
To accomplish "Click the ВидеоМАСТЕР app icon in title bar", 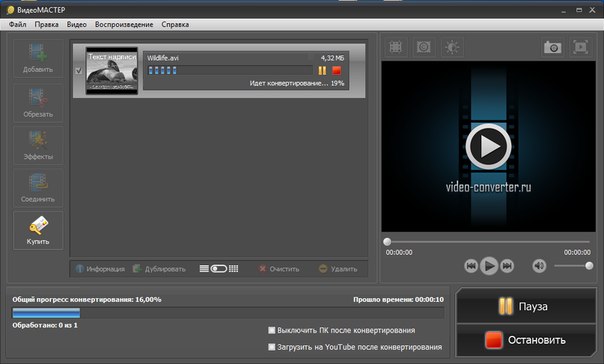I will (x=10, y=10).
